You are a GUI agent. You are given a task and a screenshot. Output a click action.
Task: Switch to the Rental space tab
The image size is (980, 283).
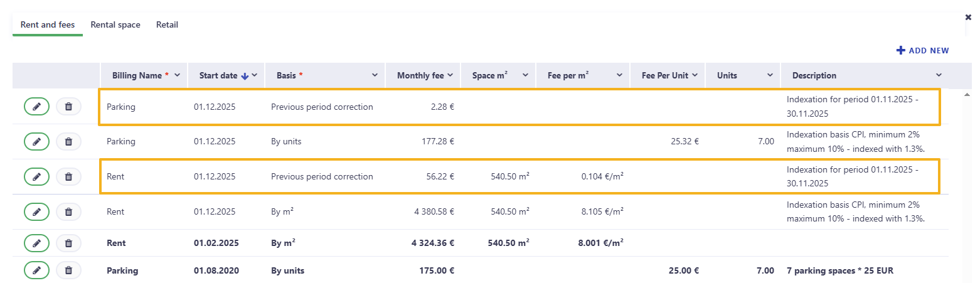[115, 25]
